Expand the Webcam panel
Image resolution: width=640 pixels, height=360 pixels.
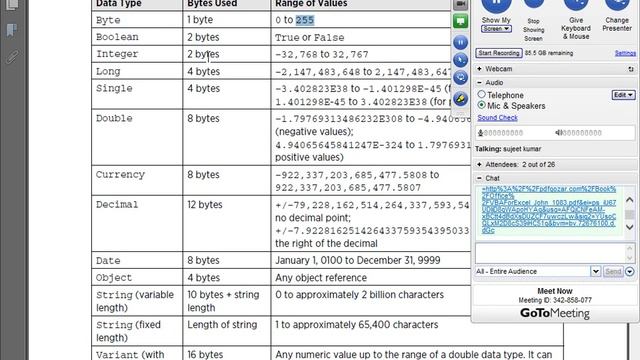point(480,69)
